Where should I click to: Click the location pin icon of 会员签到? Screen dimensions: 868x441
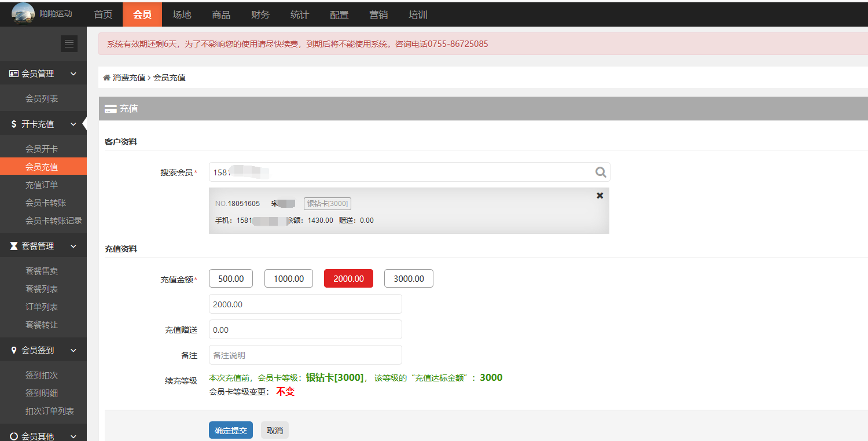(x=14, y=350)
